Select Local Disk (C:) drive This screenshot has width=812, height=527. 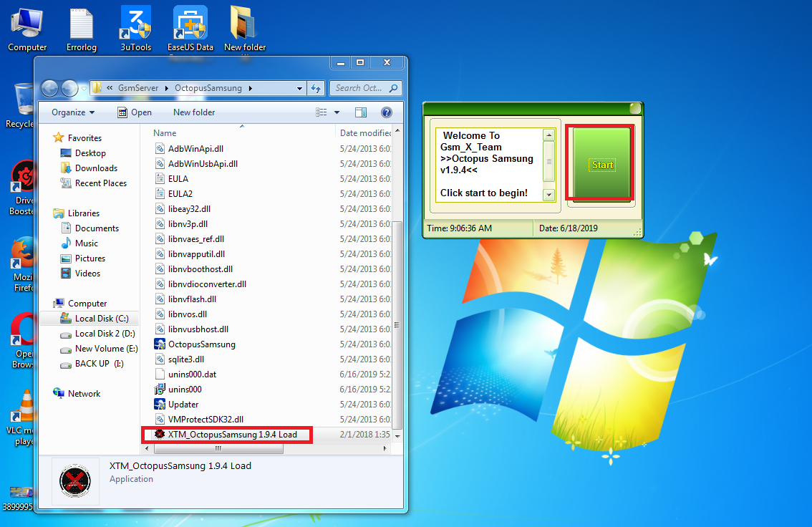(x=94, y=319)
